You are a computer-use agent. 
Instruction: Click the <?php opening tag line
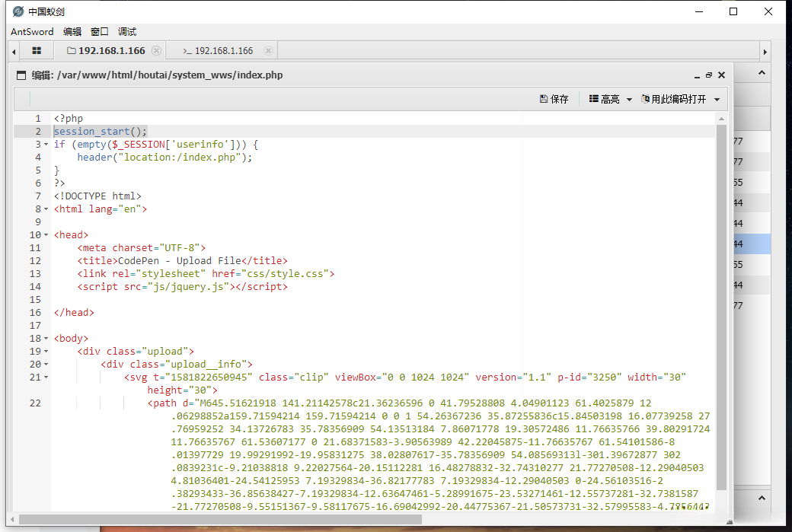coord(69,119)
